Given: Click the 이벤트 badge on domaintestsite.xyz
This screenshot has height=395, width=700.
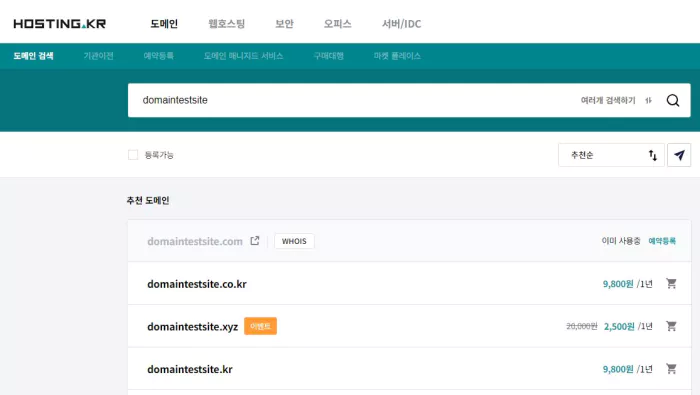Looking at the screenshot, I should [260, 326].
